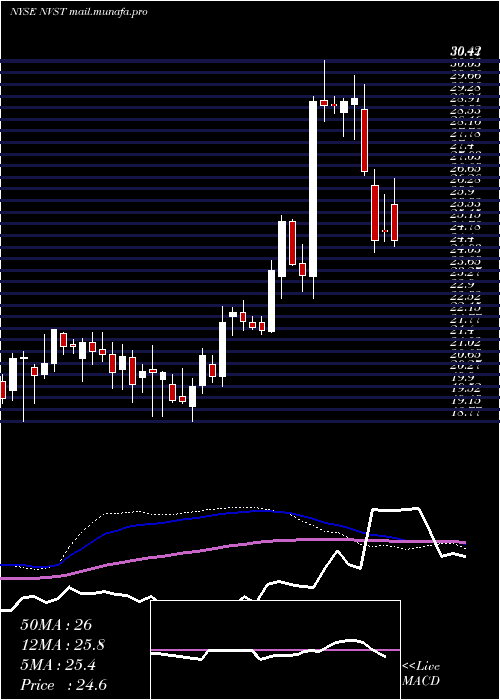Image resolution: width=500 pixels, height=700 pixels.
Task: Click the tallest white candlestick body
Action: (313, 189)
